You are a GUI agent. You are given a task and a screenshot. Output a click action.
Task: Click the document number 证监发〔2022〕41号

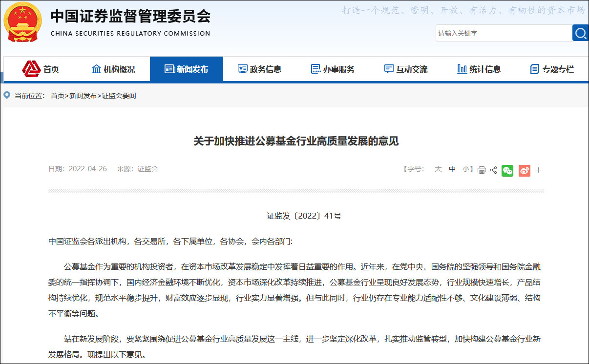coord(304,216)
